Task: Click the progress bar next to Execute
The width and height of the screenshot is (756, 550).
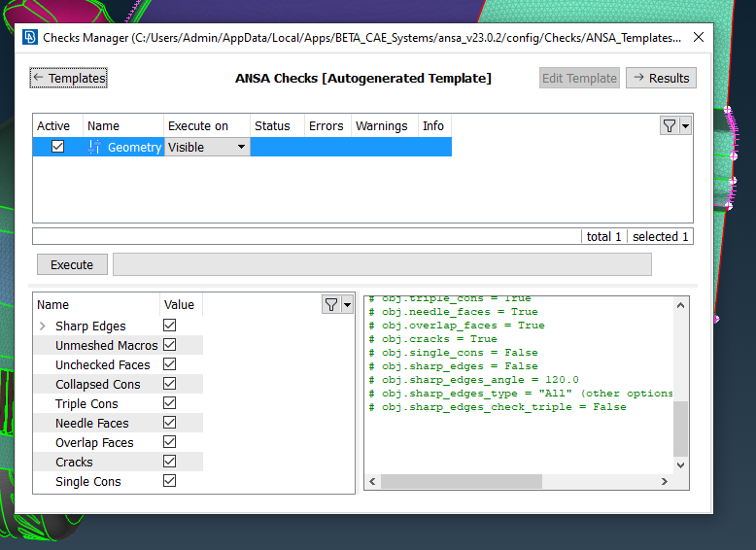Action: (382, 264)
